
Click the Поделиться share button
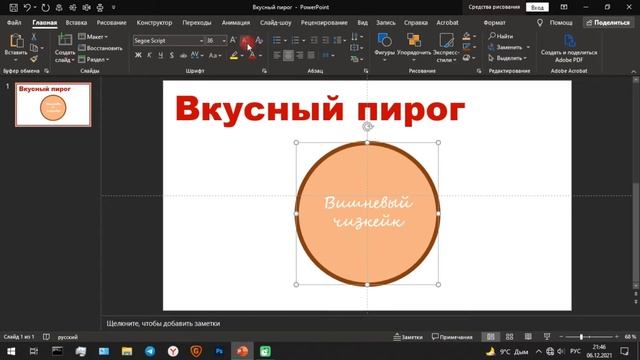[x=608, y=23]
